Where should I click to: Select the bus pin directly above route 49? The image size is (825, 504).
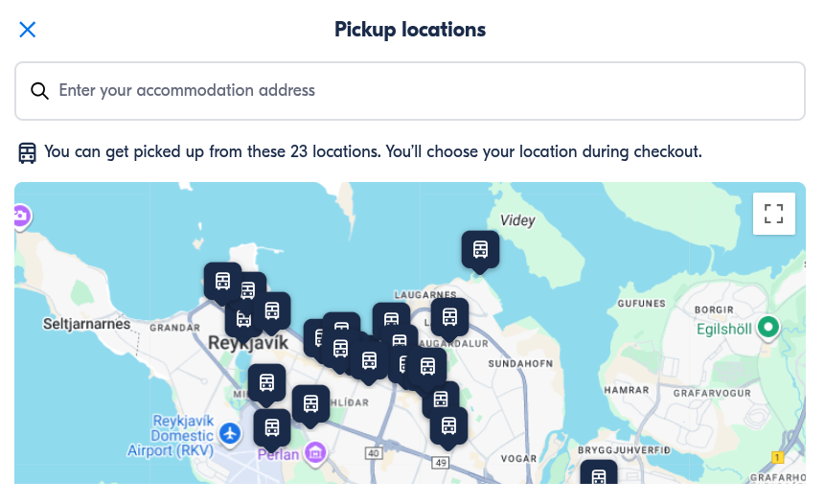click(x=448, y=425)
